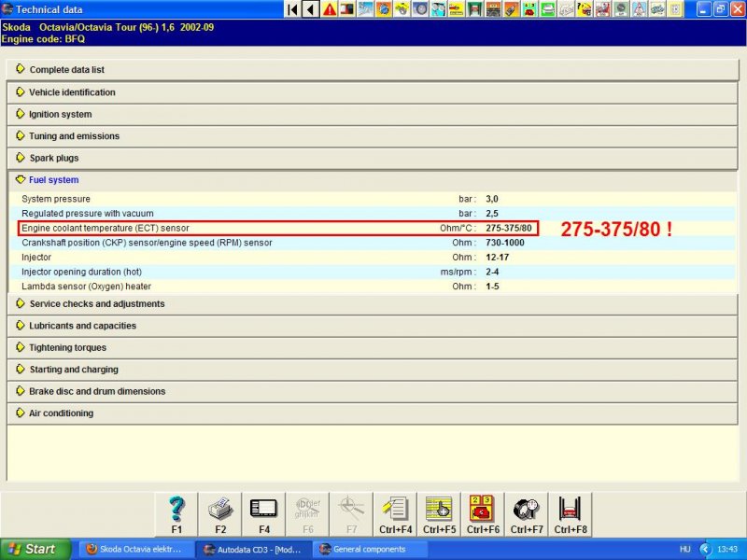Jump to first page with the skip-to-start icon
Image resolution: width=747 pixels, height=560 pixels.
click(293, 9)
